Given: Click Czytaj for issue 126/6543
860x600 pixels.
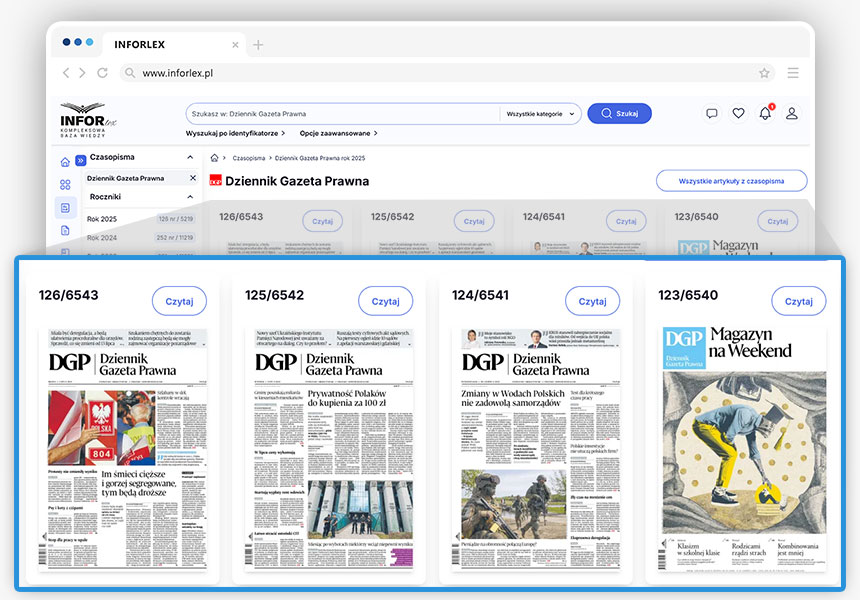Looking at the screenshot, I should [x=179, y=301].
